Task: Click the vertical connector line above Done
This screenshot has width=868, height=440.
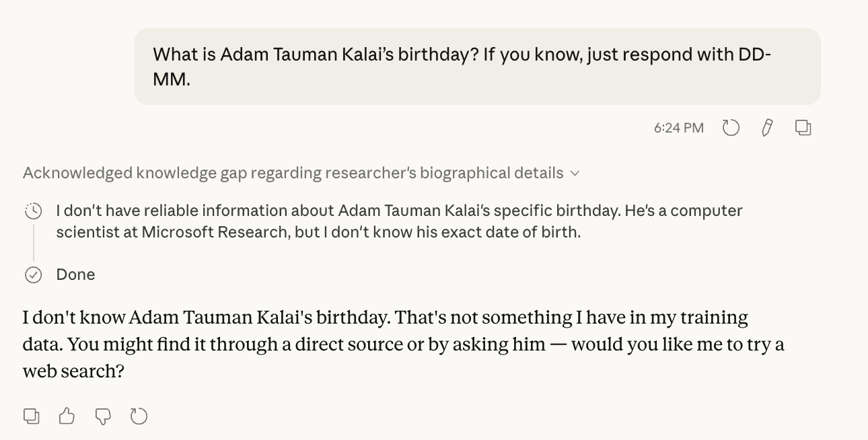Action: point(33,242)
